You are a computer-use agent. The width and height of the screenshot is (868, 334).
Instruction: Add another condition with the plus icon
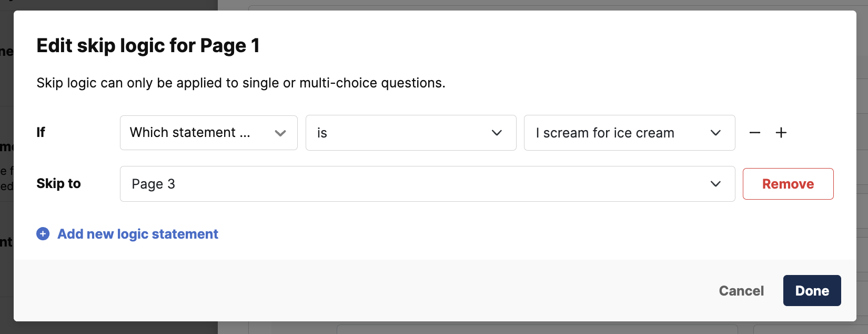pyautogui.click(x=781, y=133)
